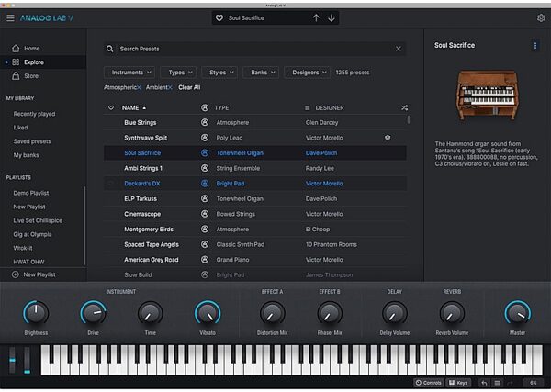Viewport: 551px width, 392px height.
Task: Click instrument icon on Ambi Strings 1 row
Action: tap(205, 168)
